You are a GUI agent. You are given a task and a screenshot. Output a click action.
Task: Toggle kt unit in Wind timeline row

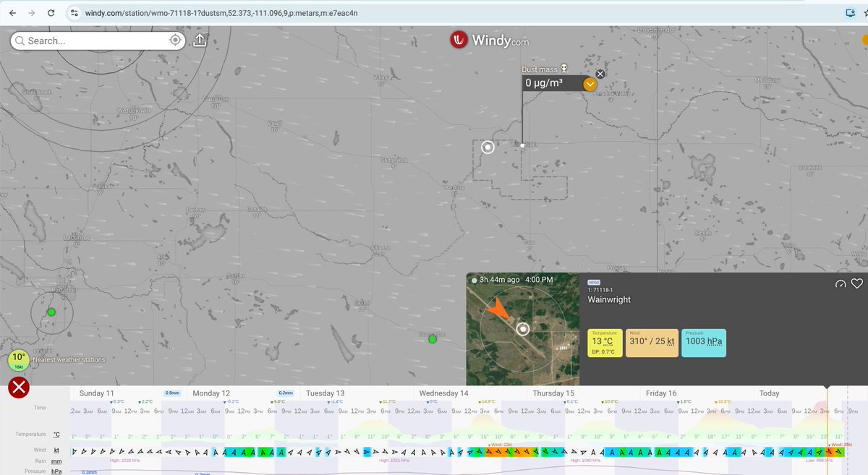pyautogui.click(x=56, y=450)
